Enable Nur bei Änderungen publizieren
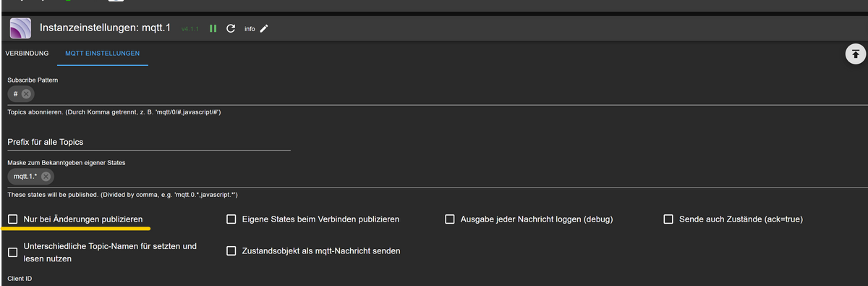 13,219
